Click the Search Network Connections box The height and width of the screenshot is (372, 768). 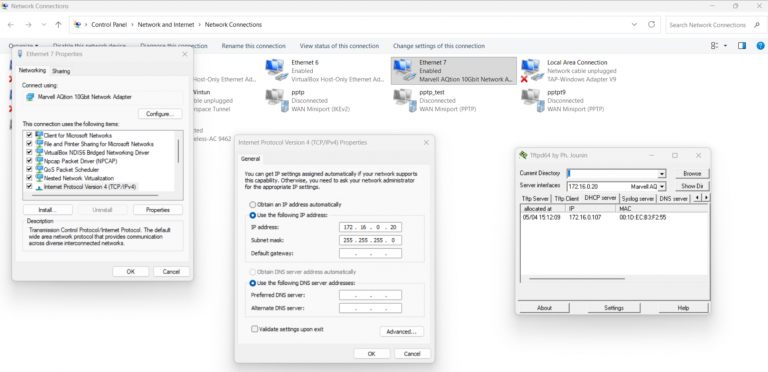tap(715, 24)
